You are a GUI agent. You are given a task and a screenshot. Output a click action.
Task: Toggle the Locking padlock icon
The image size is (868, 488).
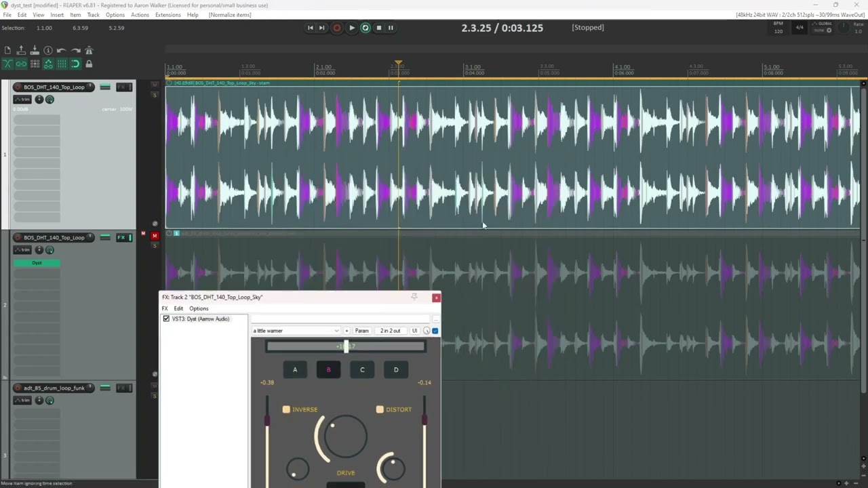tap(89, 64)
